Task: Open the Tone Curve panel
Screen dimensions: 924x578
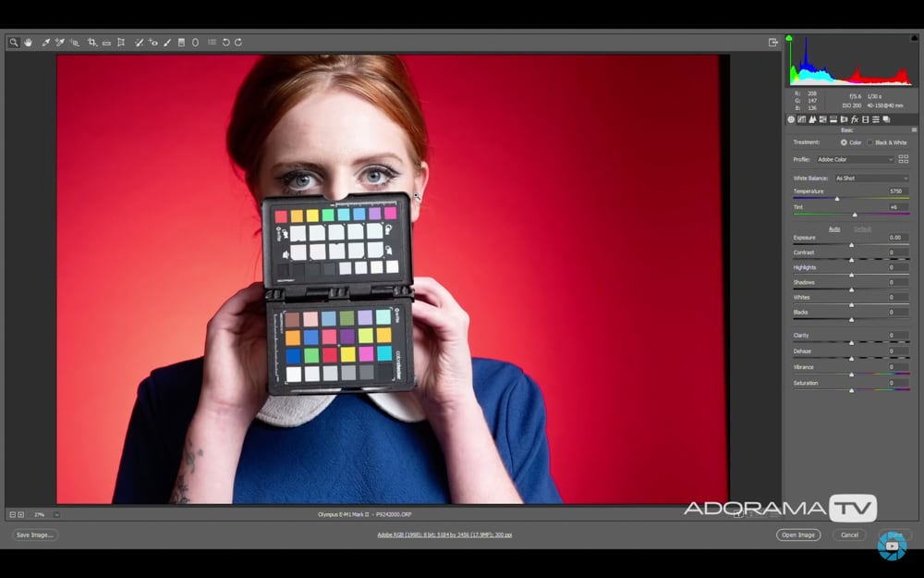Action: coord(801,119)
